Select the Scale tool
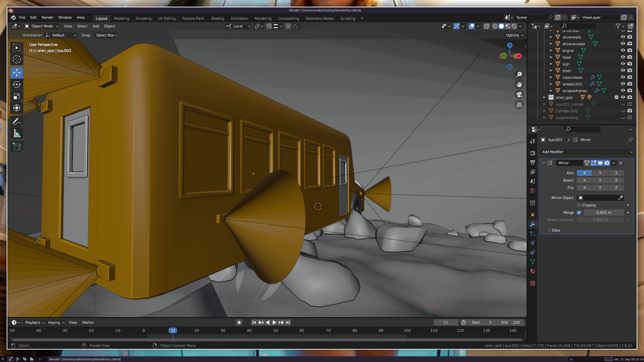 tap(17, 97)
